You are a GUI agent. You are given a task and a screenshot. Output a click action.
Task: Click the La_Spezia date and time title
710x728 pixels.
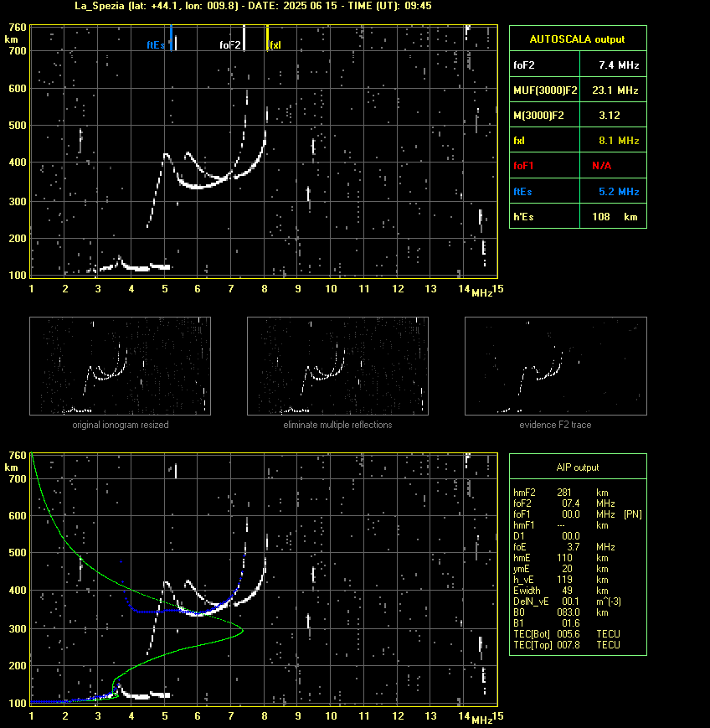[253, 6]
